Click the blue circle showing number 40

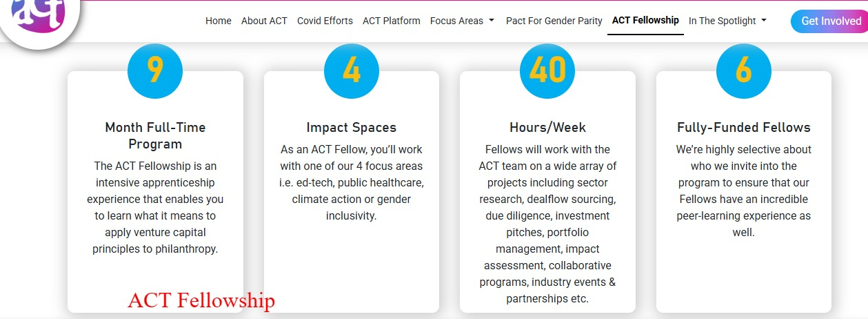click(x=547, y=70)
